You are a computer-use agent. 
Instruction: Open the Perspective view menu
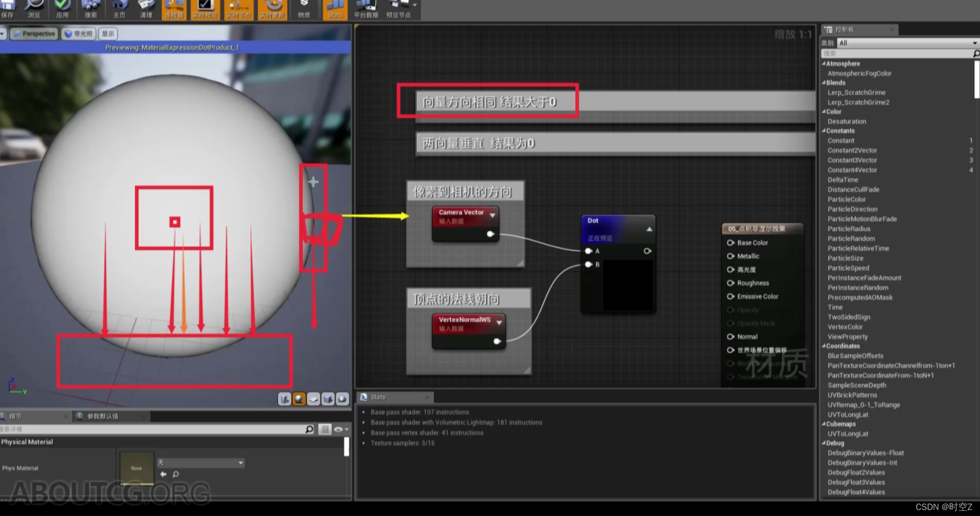pyautogui.click(x=33, y=33)
